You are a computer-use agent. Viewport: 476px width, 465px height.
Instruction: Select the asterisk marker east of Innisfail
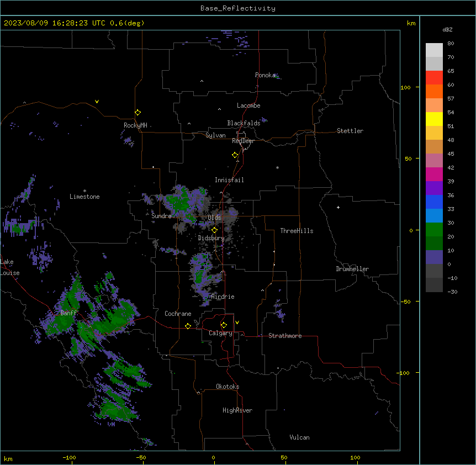pyautogui.click(x=277, y=167)
